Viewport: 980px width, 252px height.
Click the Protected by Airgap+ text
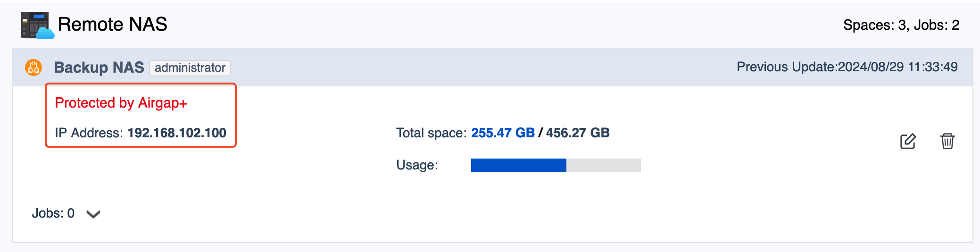(121, 103)
